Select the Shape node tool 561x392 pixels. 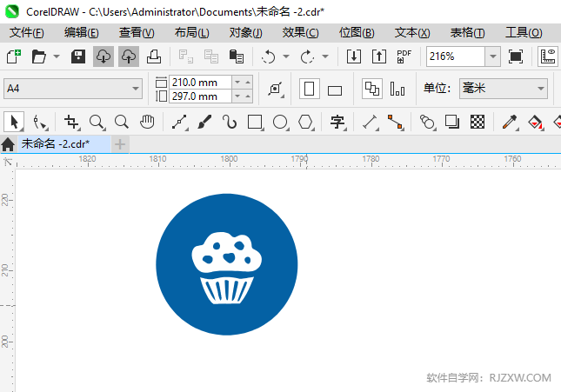pos(40,123)
